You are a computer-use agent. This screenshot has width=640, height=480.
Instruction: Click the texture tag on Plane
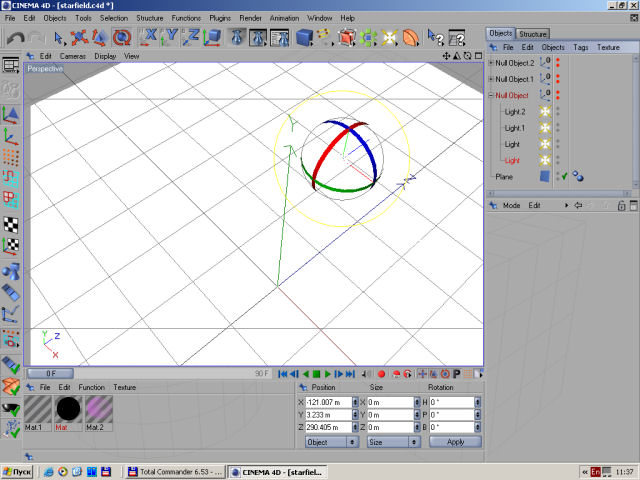click(579, 177)
